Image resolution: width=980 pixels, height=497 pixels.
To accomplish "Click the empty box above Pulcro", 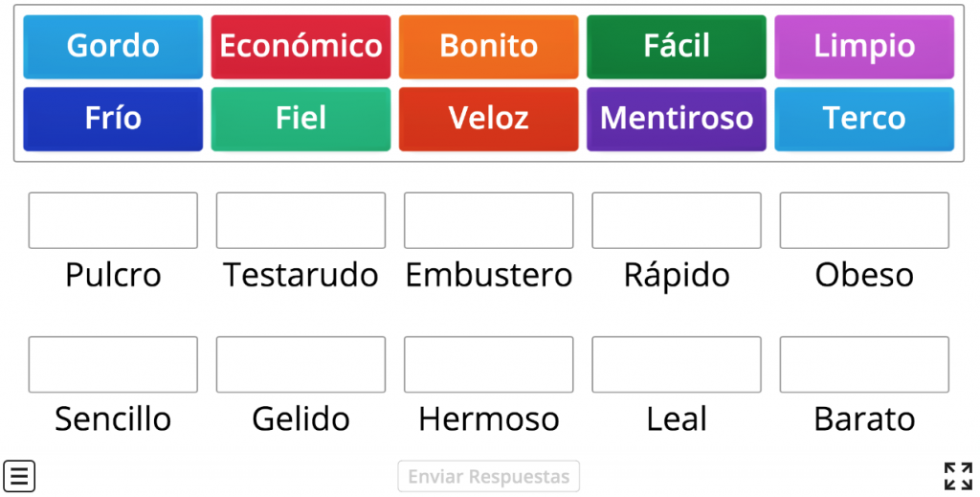I will click(113, 220).
